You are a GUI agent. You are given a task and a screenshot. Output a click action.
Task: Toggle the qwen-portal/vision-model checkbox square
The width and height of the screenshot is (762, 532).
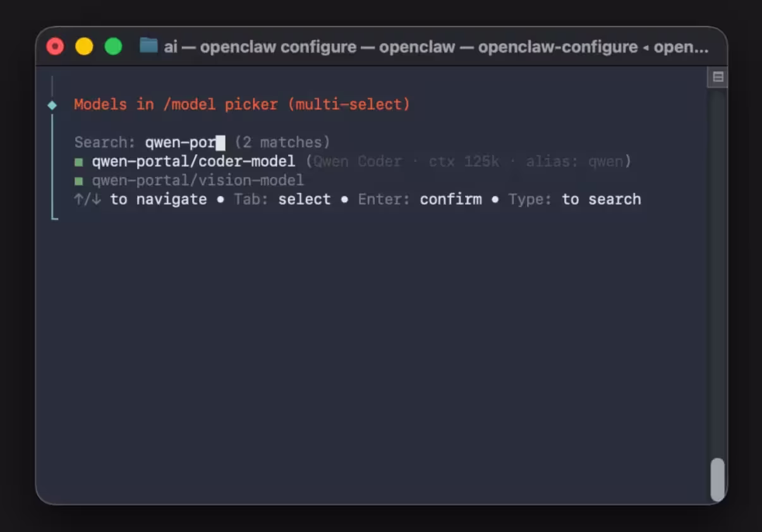79,181
